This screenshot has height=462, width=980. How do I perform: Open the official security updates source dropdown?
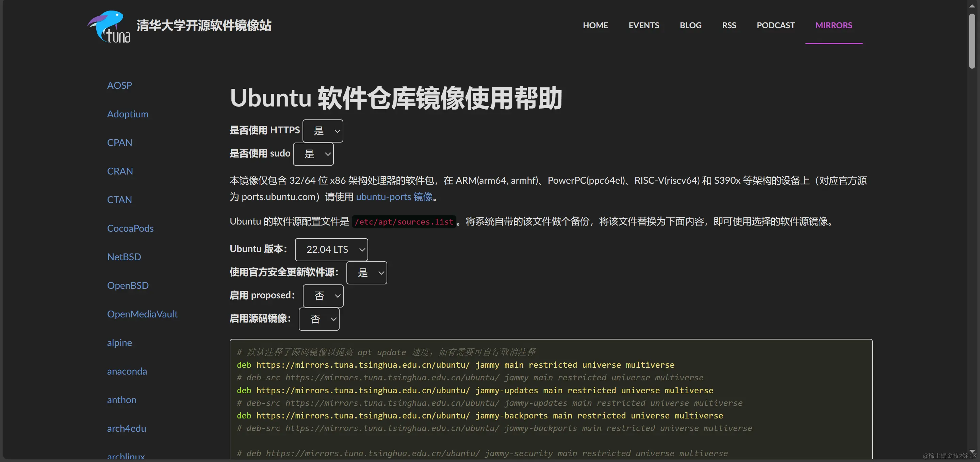(x=366, y=273)
